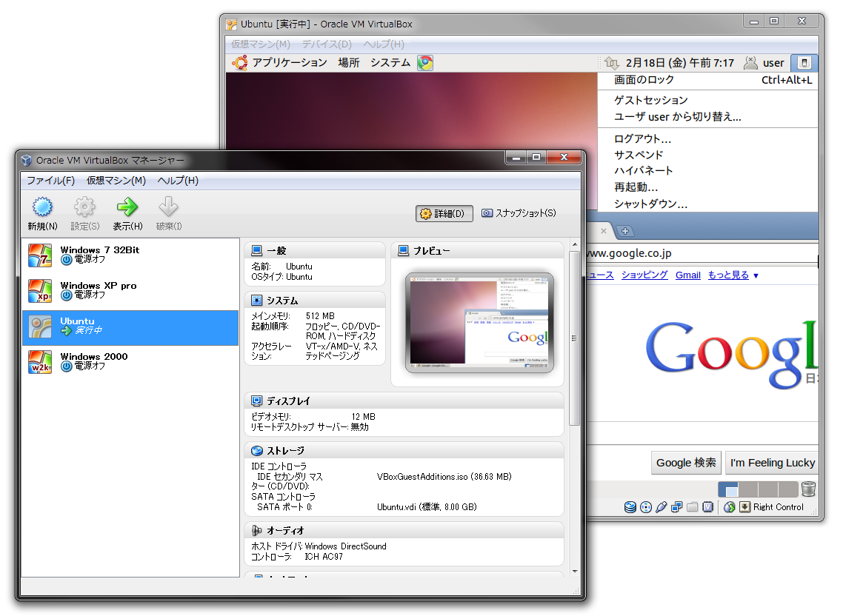This screenshot has width=843, height=616.
Task: Switch to the 詳細(D) details view
Action: 444,213
